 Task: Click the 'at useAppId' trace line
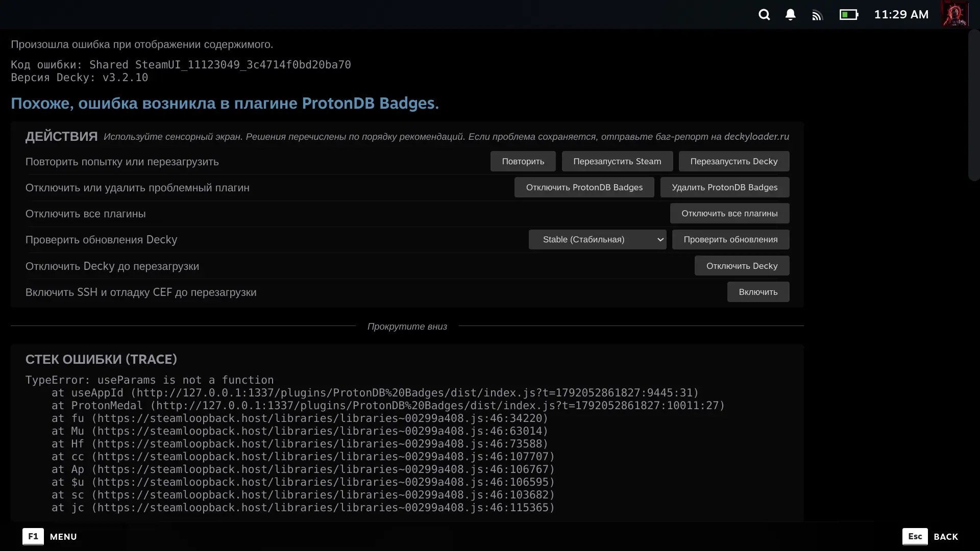(375, 393)
